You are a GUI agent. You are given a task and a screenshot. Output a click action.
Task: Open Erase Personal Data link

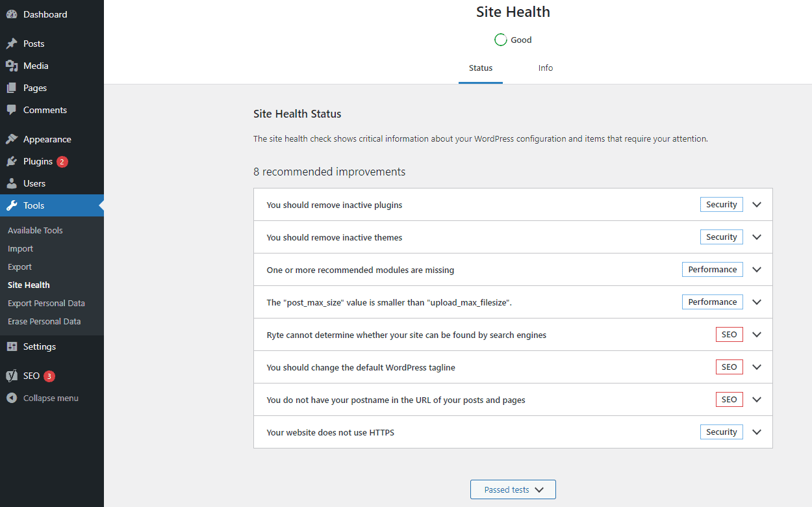click(x=44, y=321)
